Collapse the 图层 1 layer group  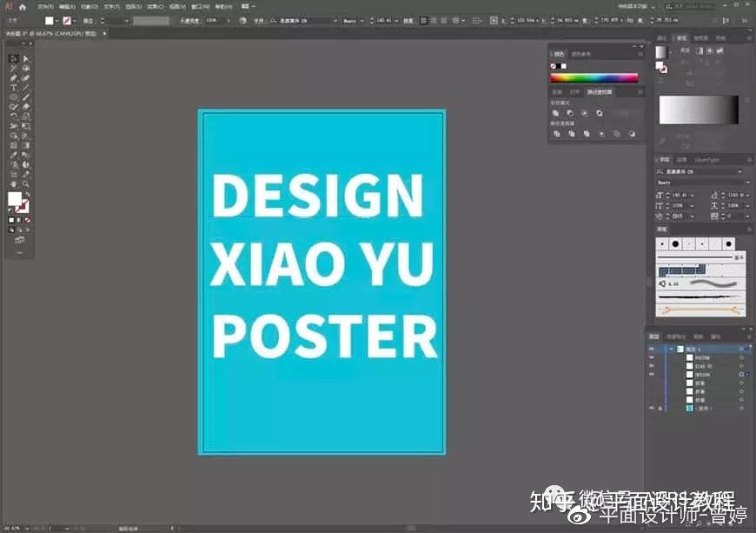671,349
